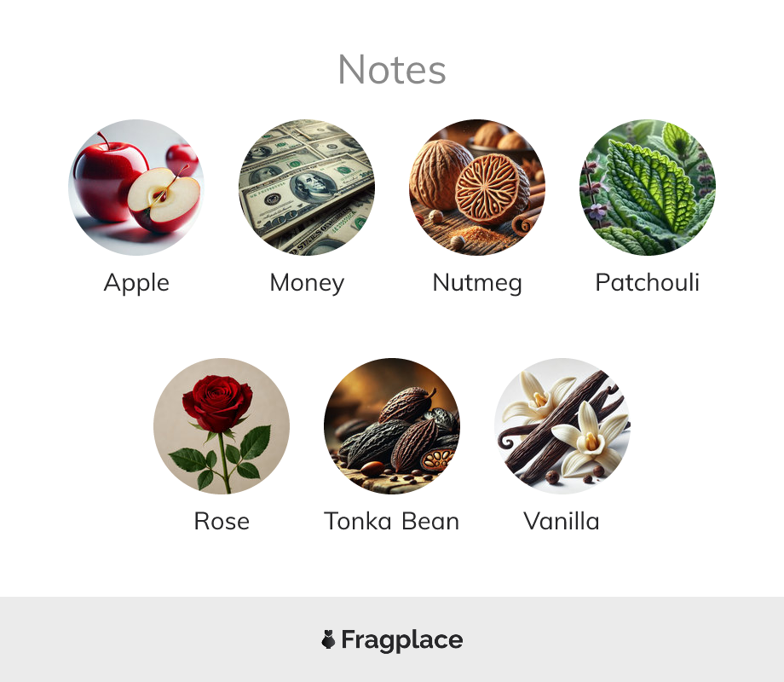
Task: Open the Vanilla text label
Action: (x=562, y=522)
